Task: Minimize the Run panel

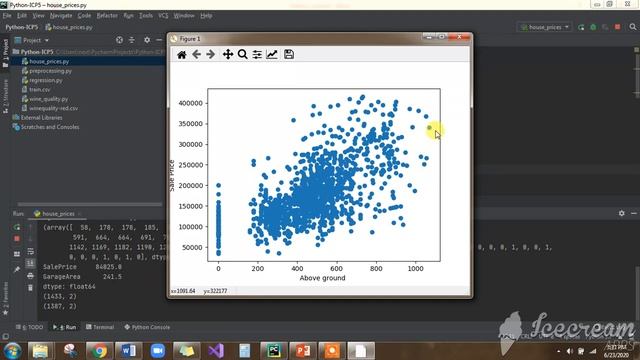Action: pos(633,213)
